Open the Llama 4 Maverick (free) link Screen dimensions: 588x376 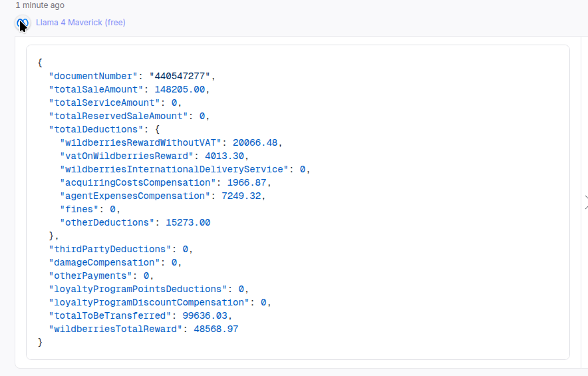click(80, 23)
